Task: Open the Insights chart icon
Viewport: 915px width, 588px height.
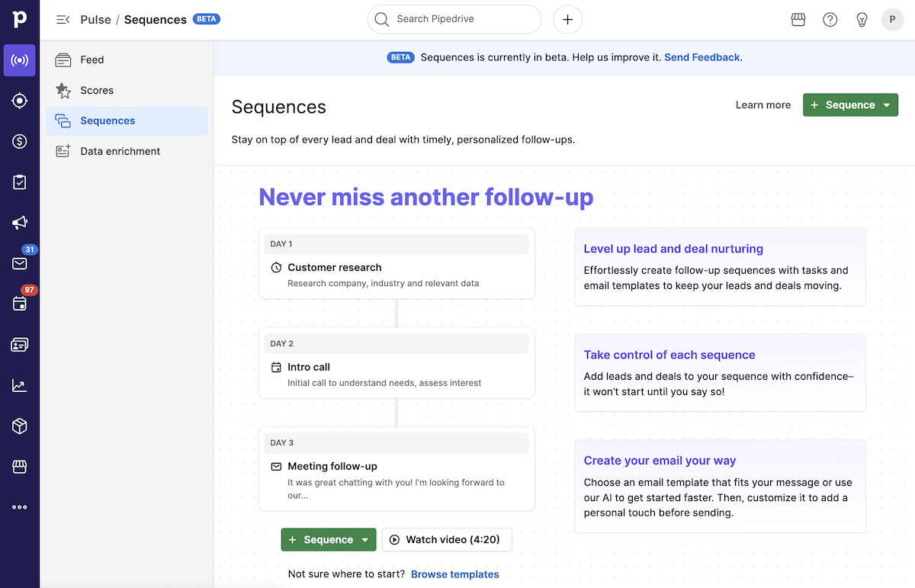Action: (20, 385)
